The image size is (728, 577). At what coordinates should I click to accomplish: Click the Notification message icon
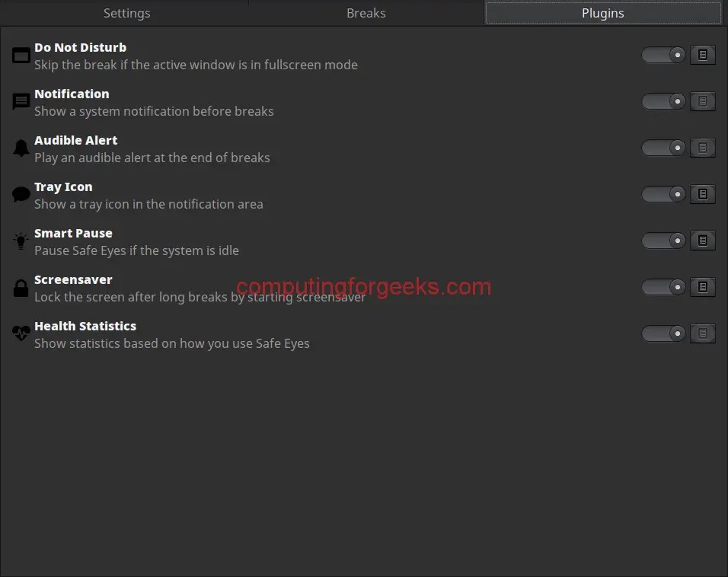(21, 101)
